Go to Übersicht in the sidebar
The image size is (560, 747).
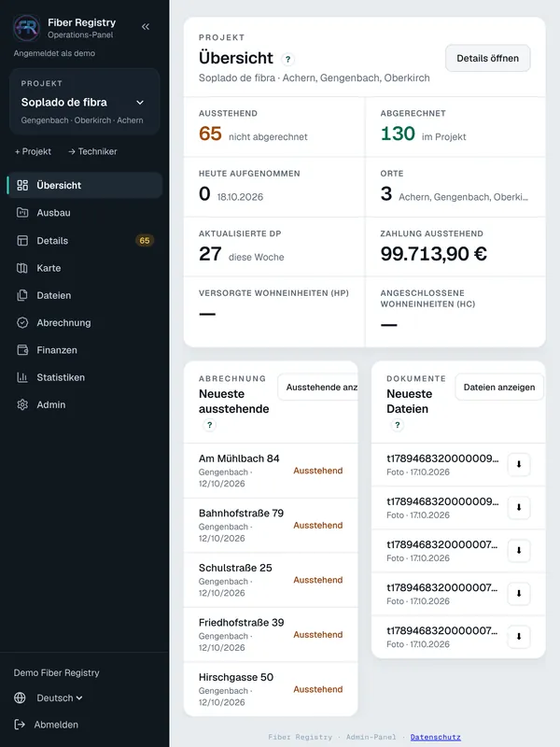pos(85,185)
